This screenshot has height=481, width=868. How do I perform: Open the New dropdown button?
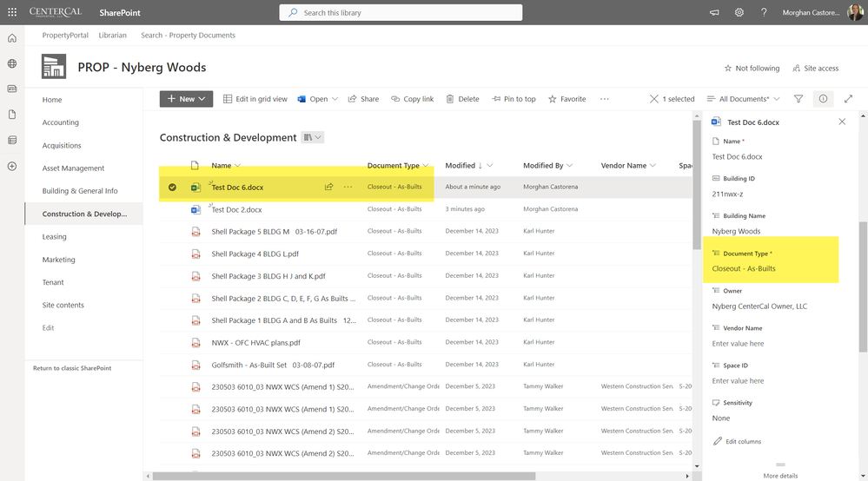pyautogui.click(x=186, y=99)
